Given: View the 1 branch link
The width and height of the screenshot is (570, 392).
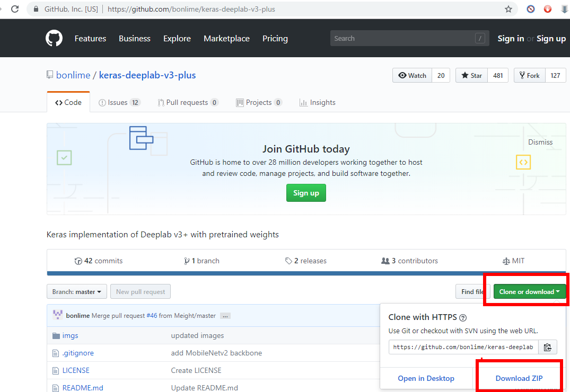Looking at the screenshot, I should [202, 261].
